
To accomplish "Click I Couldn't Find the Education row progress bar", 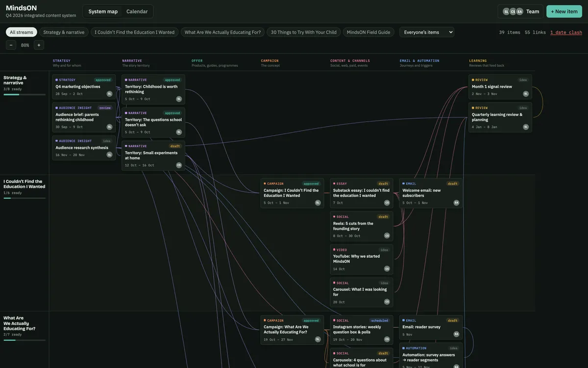I will pos(24,198).
